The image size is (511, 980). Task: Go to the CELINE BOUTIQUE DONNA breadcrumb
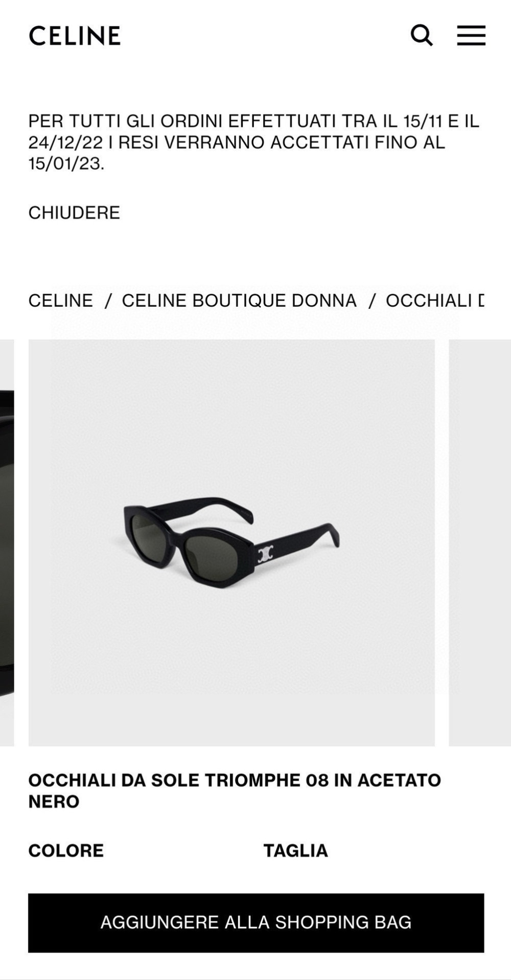click(x=239, y=301)
